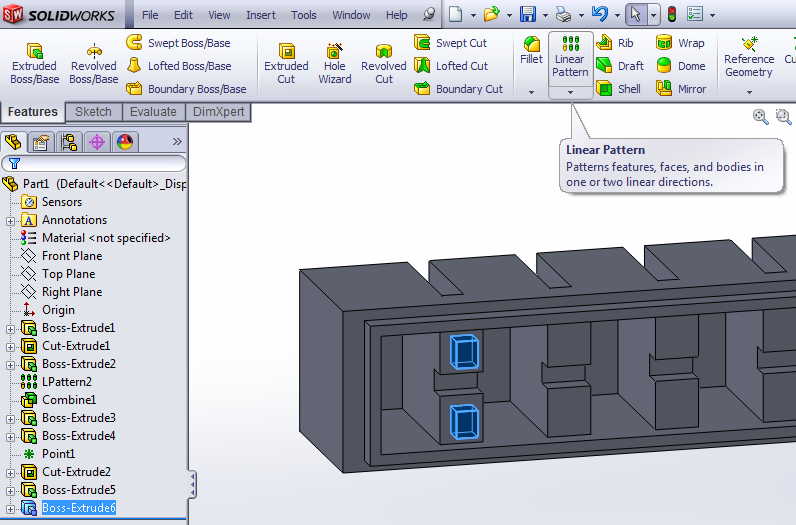Open the File menu
796x525 pixels.
click(x=150, y=15)
